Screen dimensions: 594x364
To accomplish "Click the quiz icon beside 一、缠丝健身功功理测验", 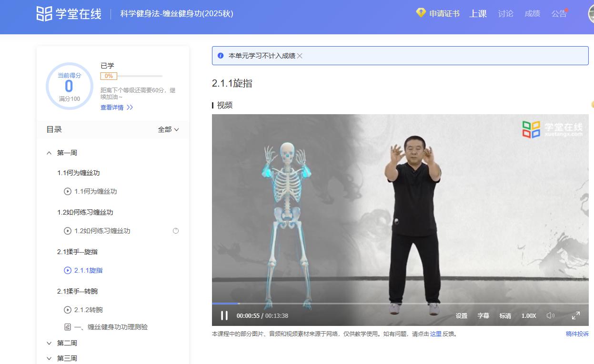I will coord(68,327).
